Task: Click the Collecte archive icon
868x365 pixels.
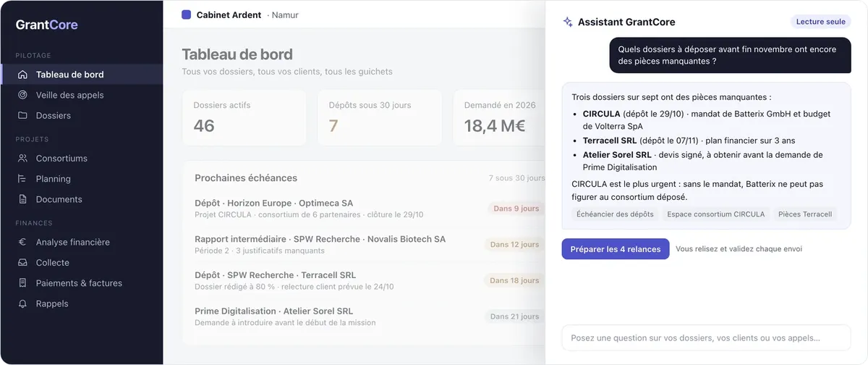Action: 22,262
